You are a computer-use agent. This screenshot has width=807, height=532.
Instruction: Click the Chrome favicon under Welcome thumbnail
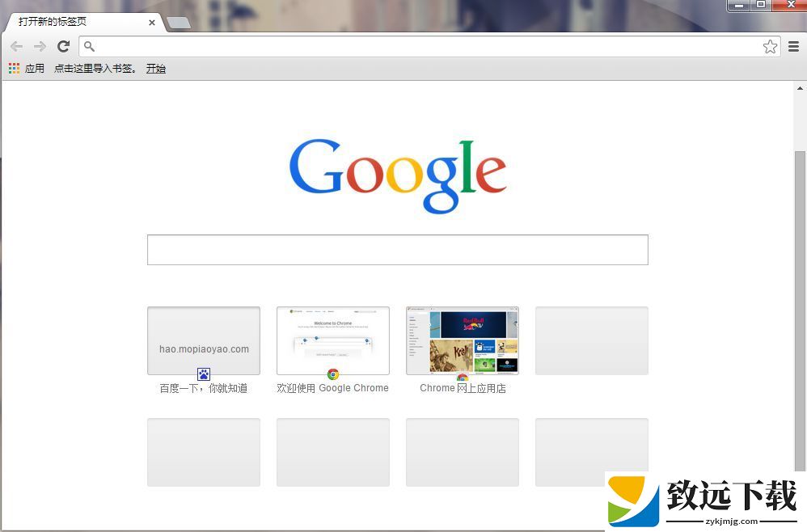tap(333, 374)
